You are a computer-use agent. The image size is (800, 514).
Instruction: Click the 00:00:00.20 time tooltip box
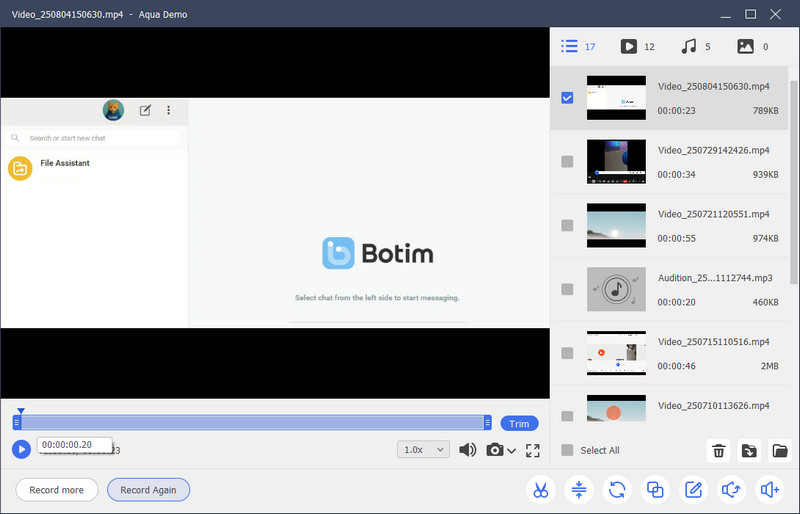pos(74,445)
